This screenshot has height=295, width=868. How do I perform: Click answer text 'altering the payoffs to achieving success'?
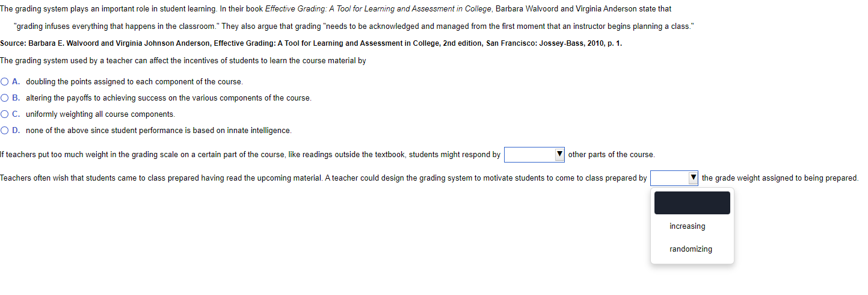(x=168, y=98)
